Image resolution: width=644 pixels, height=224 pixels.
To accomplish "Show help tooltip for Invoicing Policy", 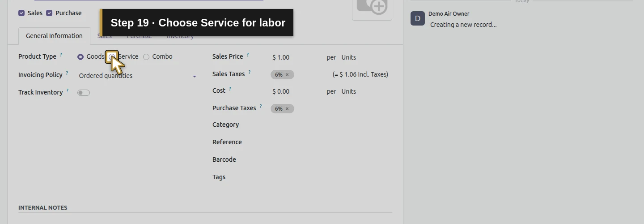I will (x=67, y=73).
